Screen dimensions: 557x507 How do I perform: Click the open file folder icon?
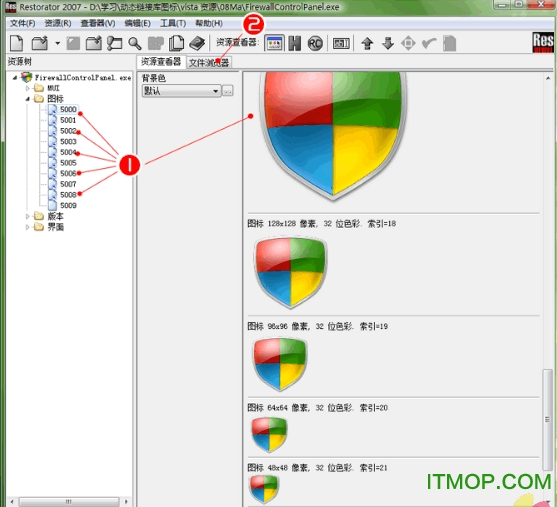click(39, 44)
